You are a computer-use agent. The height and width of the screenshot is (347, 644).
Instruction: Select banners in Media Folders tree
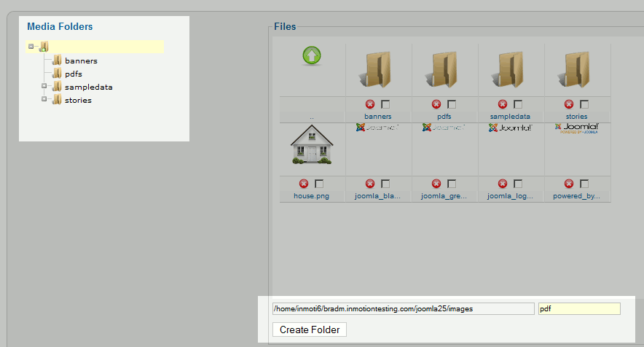point(81,61)
